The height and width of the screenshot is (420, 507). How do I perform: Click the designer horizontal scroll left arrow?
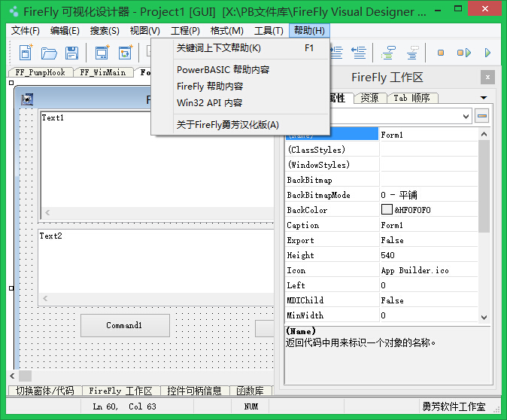pos(12,376)
